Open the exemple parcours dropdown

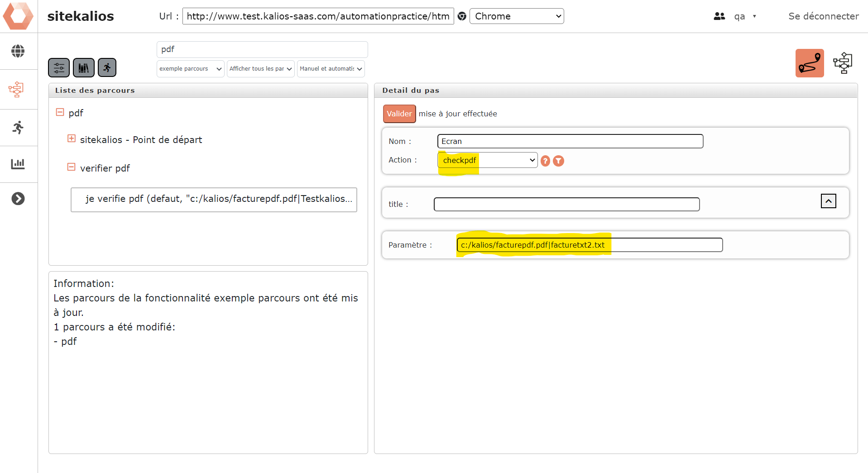[190, 69]
